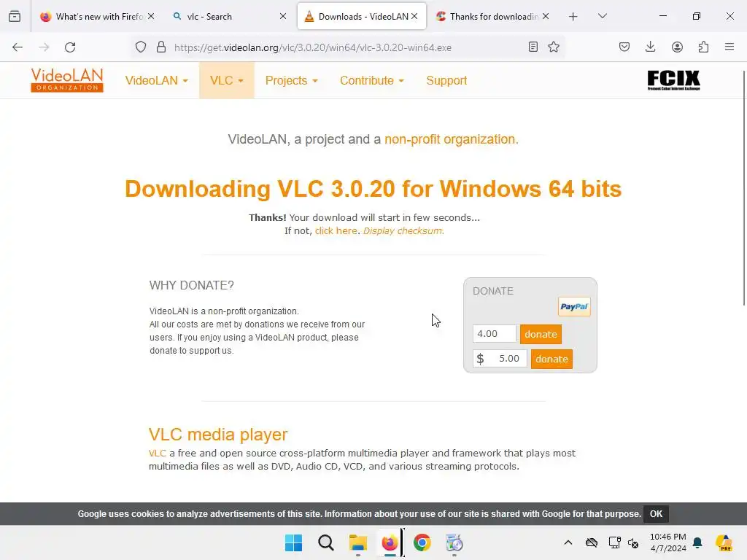This screenshot has height=560, width=747.
Task: Dismiss cookie notice with OK
Action: (x=656, y=514)
